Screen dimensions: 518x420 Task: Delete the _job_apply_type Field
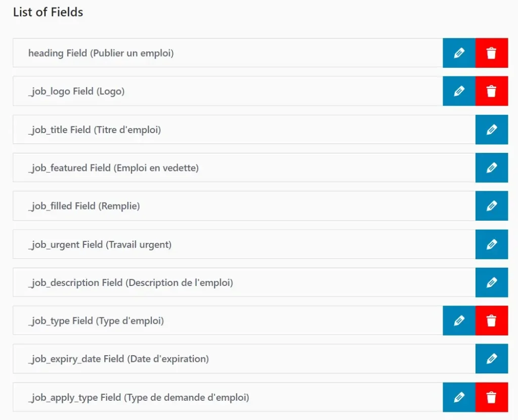pyautogui.click(x=491, y=397)
